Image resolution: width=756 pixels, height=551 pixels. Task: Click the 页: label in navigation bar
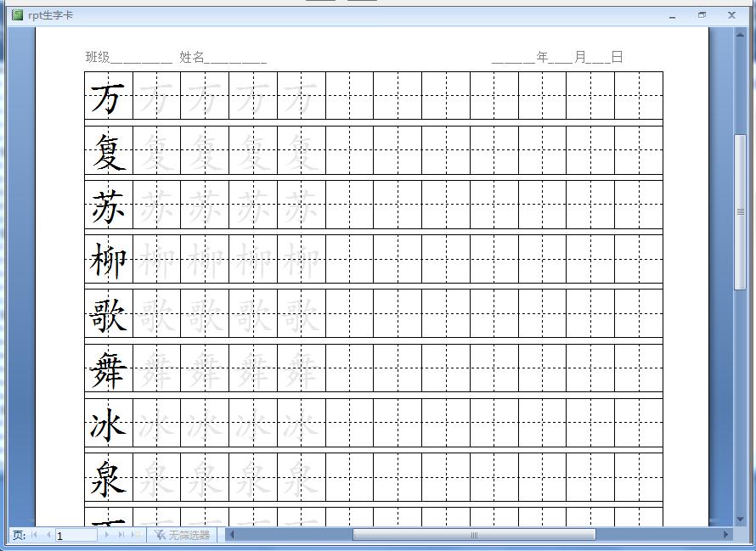[x=20, y=535]
